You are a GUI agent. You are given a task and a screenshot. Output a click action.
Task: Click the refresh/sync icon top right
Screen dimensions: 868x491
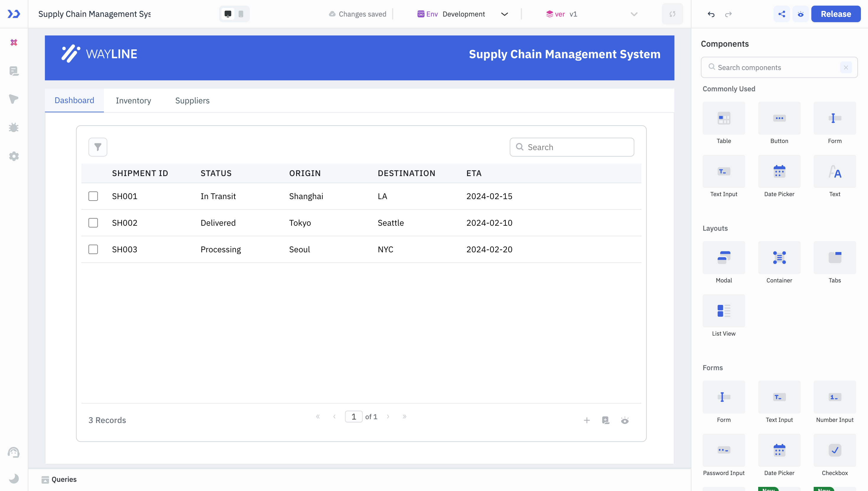[673, 14]
